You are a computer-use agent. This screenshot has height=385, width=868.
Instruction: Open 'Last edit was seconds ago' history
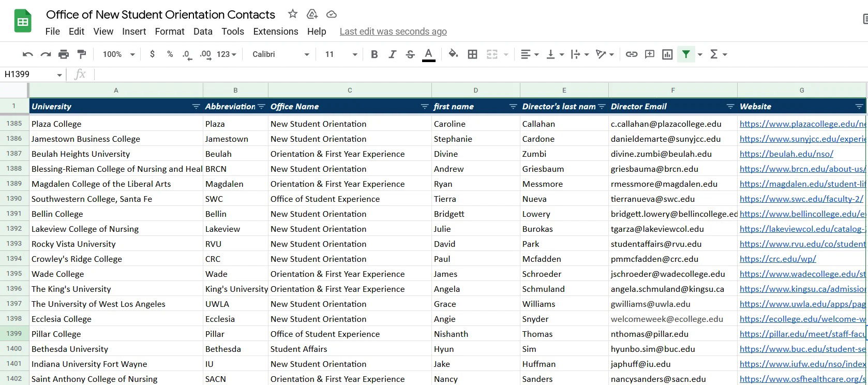point(393,32)
